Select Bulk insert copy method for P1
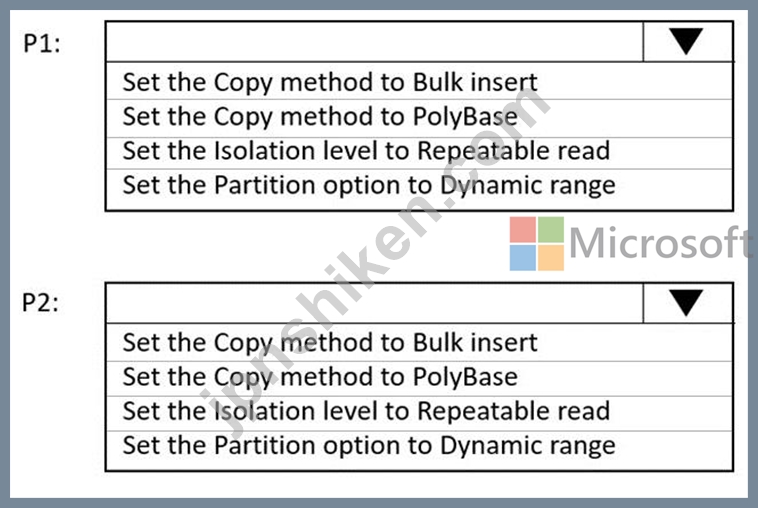Image resolution: width=758 pixels, height=508 pixels. click(419, 82)
